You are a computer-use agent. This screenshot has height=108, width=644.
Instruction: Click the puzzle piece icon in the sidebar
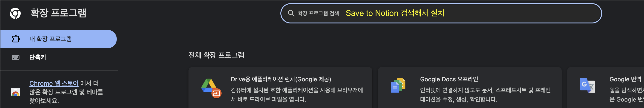tap(16, 39)
